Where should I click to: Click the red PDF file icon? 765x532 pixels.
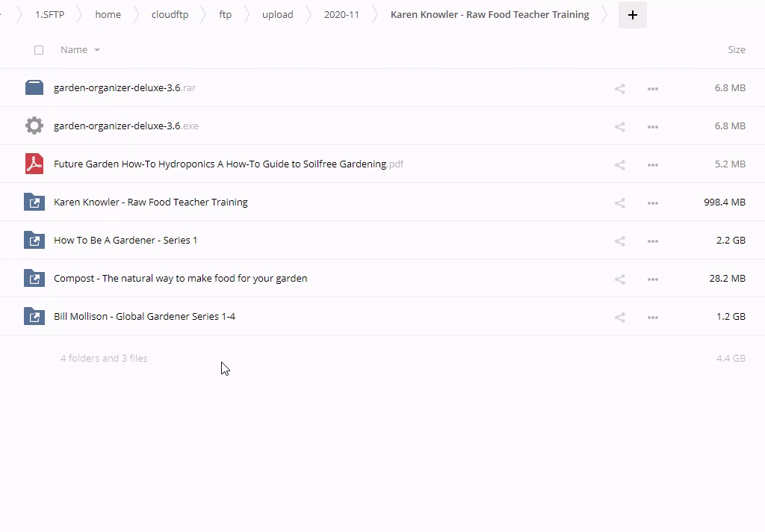pyautogui.click(x=34, y=164)
